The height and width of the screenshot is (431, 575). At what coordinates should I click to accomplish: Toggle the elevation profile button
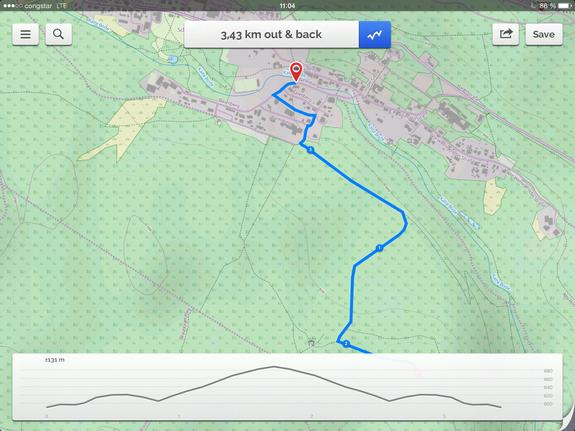(374, 34)
